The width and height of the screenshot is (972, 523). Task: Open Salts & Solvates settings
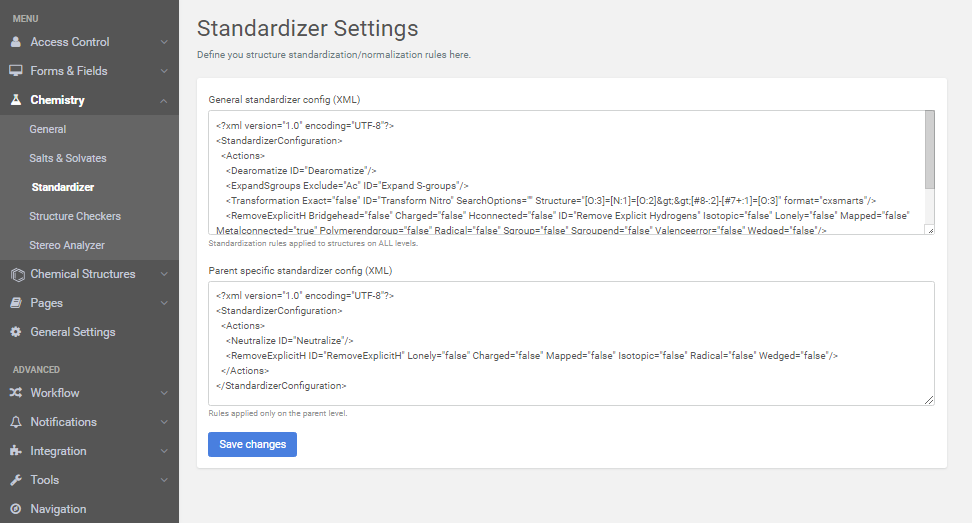pyautogui.click(x=68, y=158)
